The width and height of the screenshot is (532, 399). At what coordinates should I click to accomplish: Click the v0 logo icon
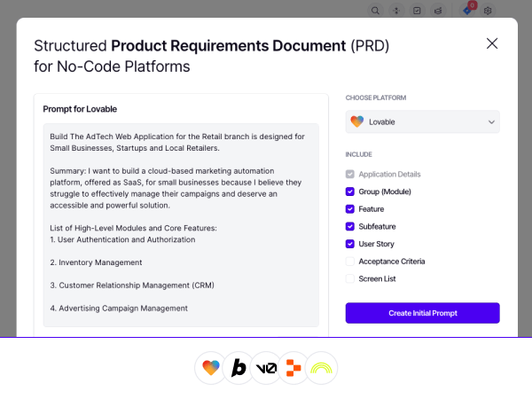[266, 368]
